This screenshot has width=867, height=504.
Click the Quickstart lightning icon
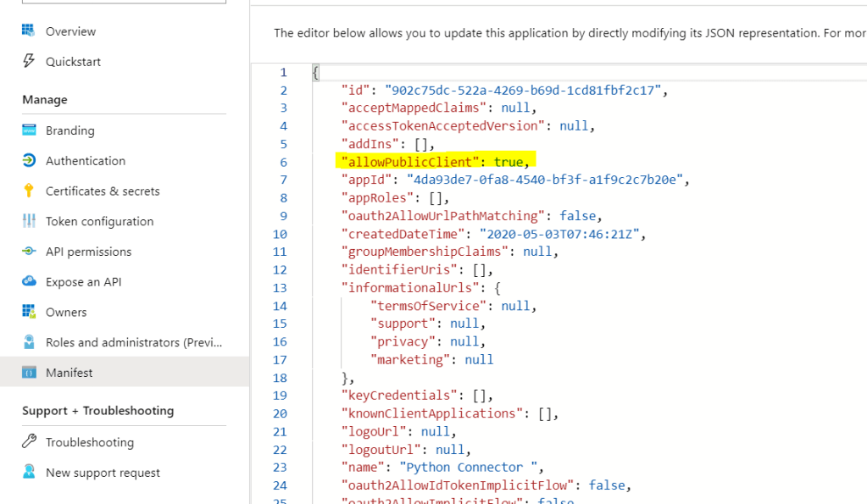point(29,62)
